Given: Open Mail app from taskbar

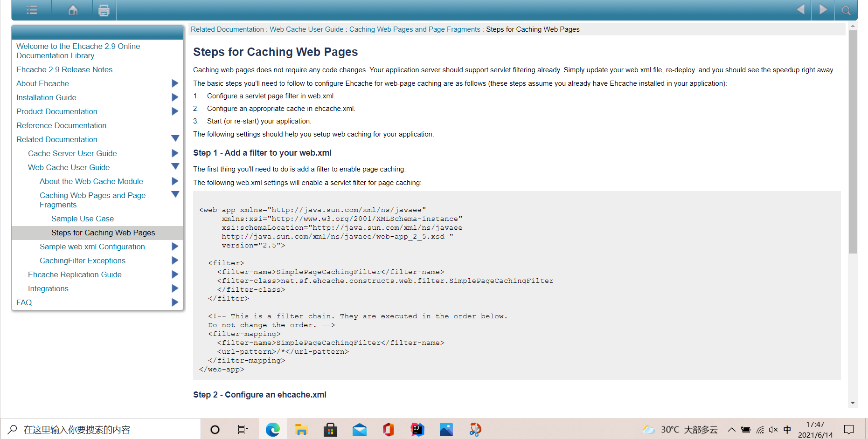Looking at the screenshot, I should click(359, 429).
